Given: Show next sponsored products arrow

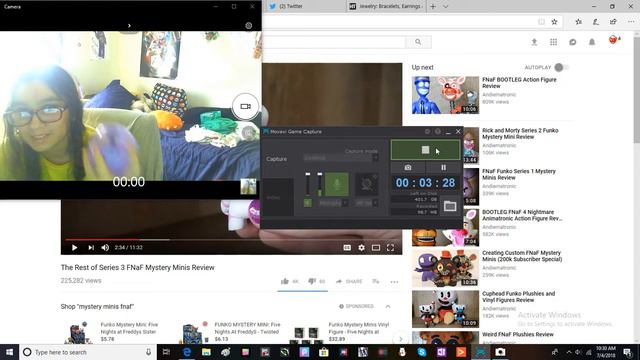Looking at the screenshot, I should [x=400, y=339].
